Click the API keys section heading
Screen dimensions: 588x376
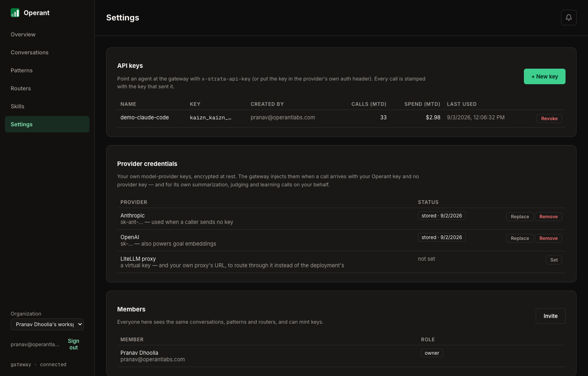tap(130, 66)
